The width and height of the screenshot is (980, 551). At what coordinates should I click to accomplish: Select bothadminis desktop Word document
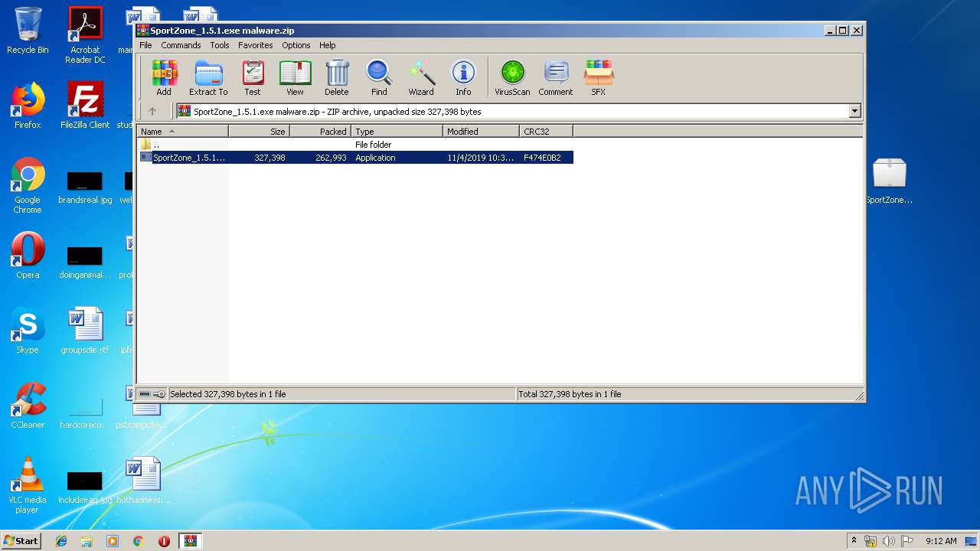point(143,481)
